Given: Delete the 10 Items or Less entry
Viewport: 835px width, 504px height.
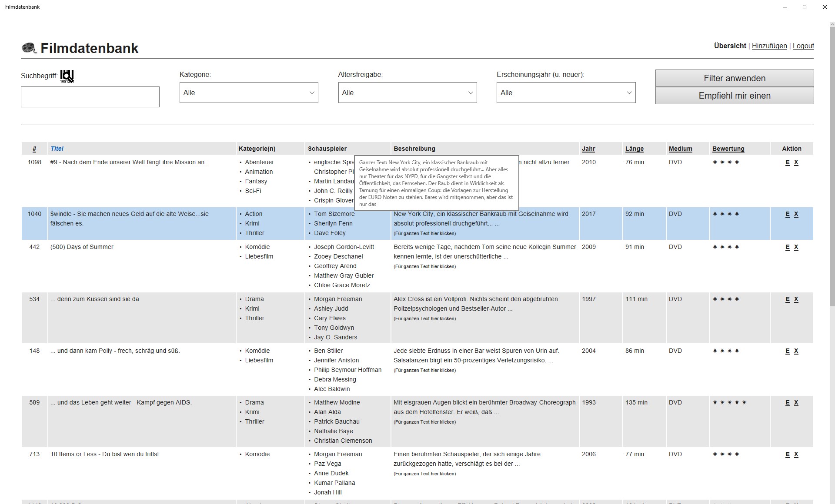Looking at the screenshot, I should point(796,454).
